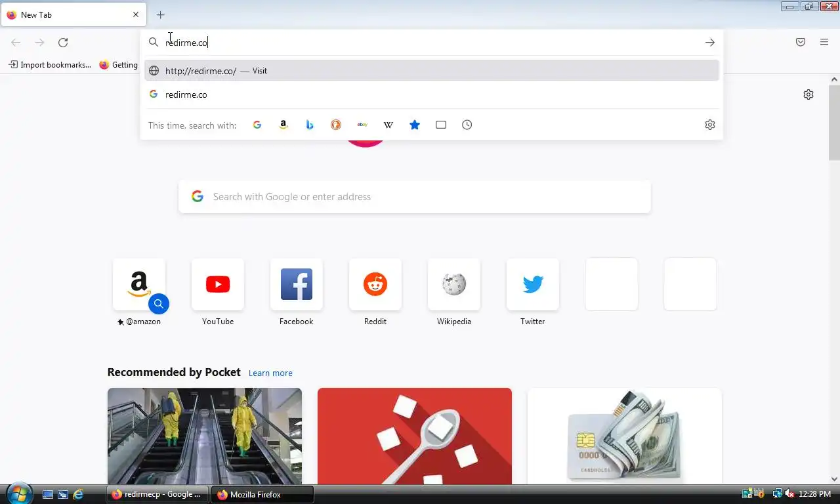Focus the address bar containing redirme.co
The width and height of the screenshot is (840, 504).
(x=432, y=43)
